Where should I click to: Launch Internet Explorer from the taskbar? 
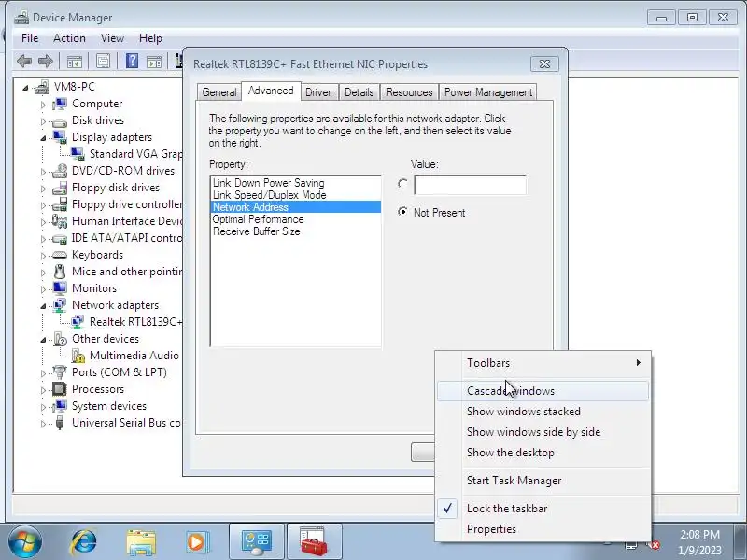pyautogui.click(x=84, y=542)
